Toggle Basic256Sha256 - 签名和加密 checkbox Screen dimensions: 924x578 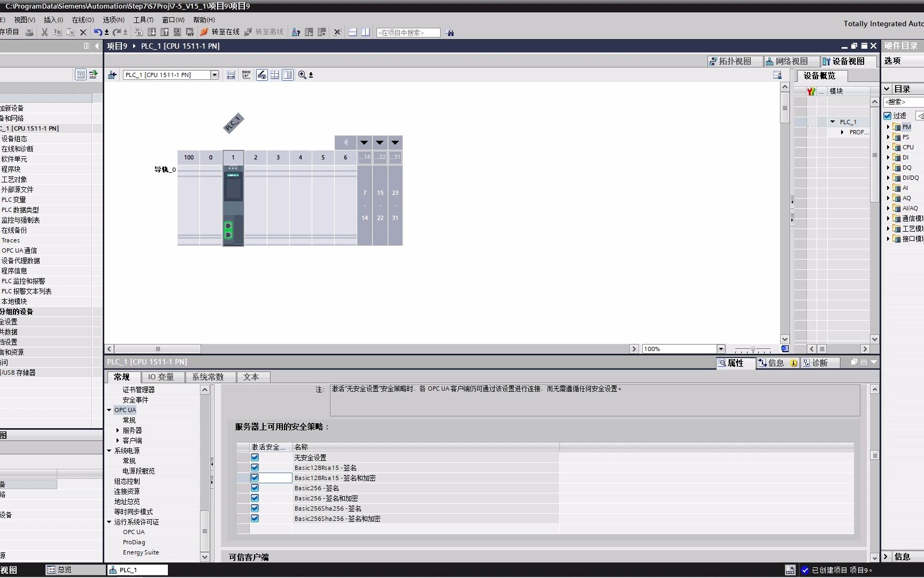pyautogui.click(x=255, y=519)
